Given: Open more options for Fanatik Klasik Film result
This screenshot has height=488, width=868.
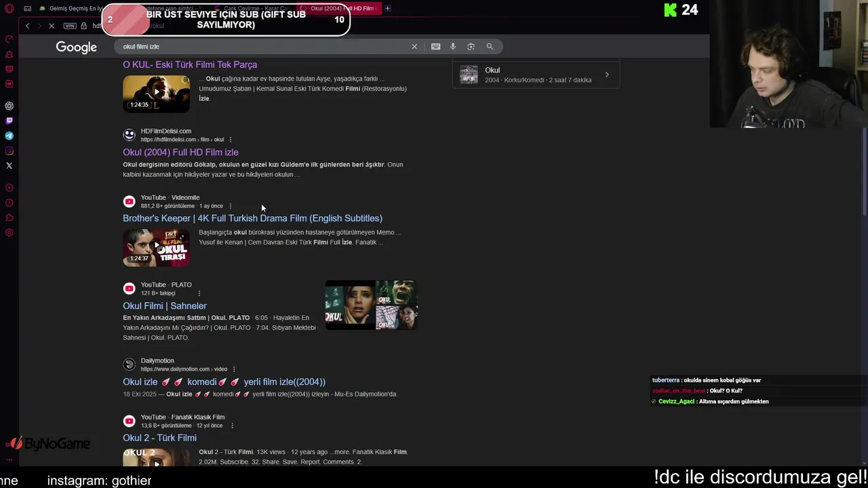Looking at the screenshot, I should click(x=232, y=426).
